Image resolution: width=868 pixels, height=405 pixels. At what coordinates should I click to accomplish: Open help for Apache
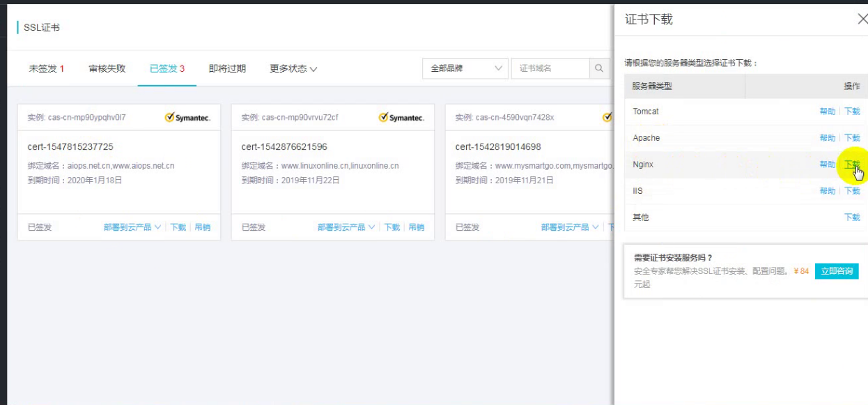point(827,138)
